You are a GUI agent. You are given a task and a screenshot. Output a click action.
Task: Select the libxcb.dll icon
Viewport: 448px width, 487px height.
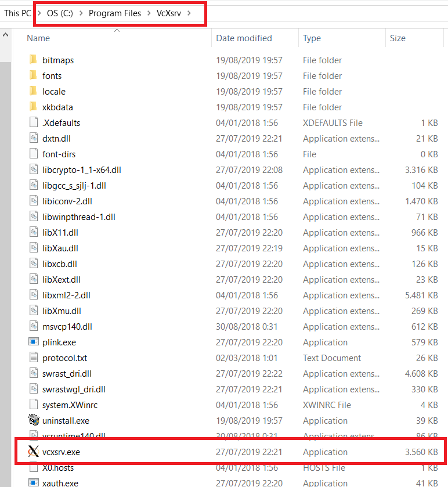click(x=34, y=263)
